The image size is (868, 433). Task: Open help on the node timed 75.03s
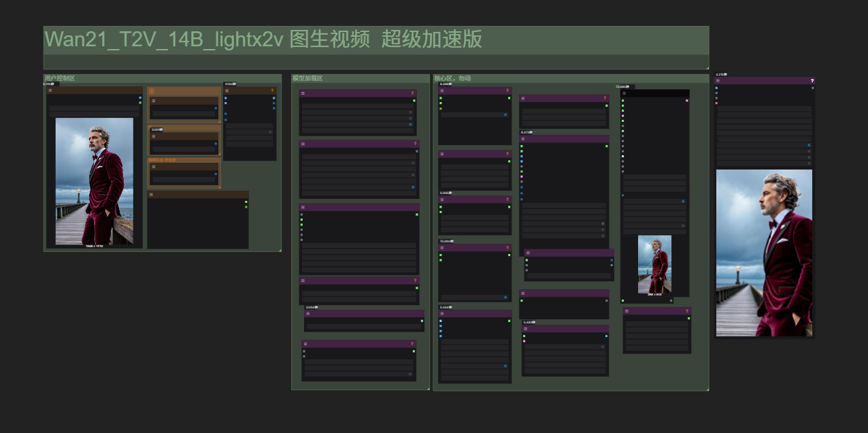click(507, 248)
